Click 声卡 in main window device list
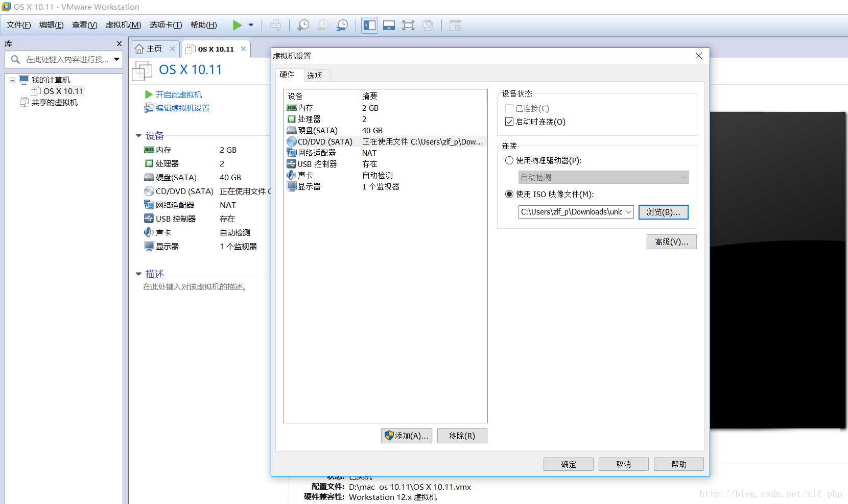This screenshot has height=504, width=848. [163, 232]
